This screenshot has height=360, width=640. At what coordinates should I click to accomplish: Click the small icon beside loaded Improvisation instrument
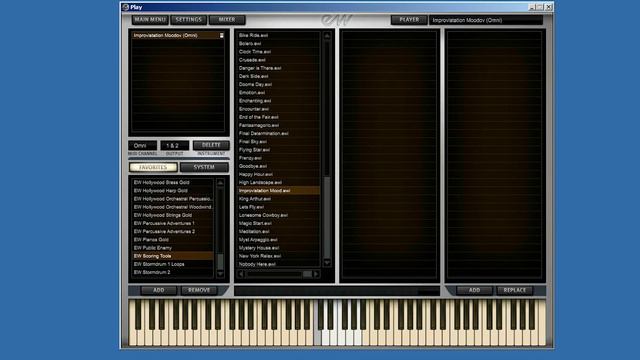[x=222, y=36]
